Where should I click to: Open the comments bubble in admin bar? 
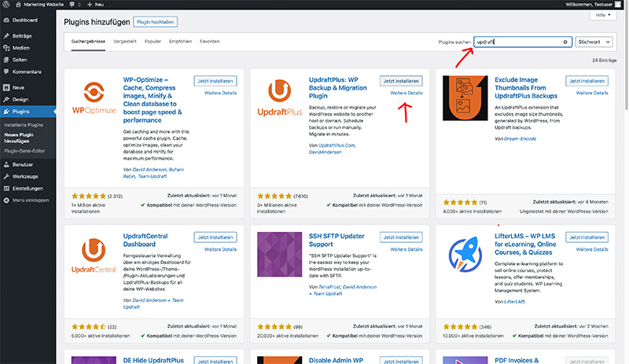[x=72, y=5]
